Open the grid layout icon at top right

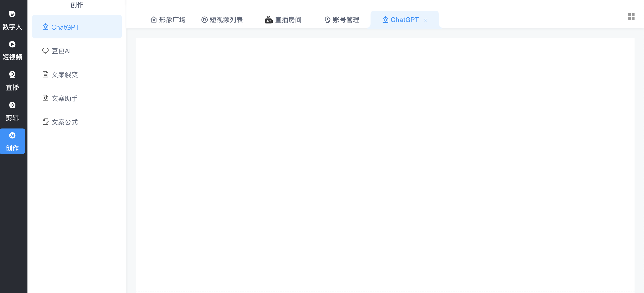click(x=631, y=17)
